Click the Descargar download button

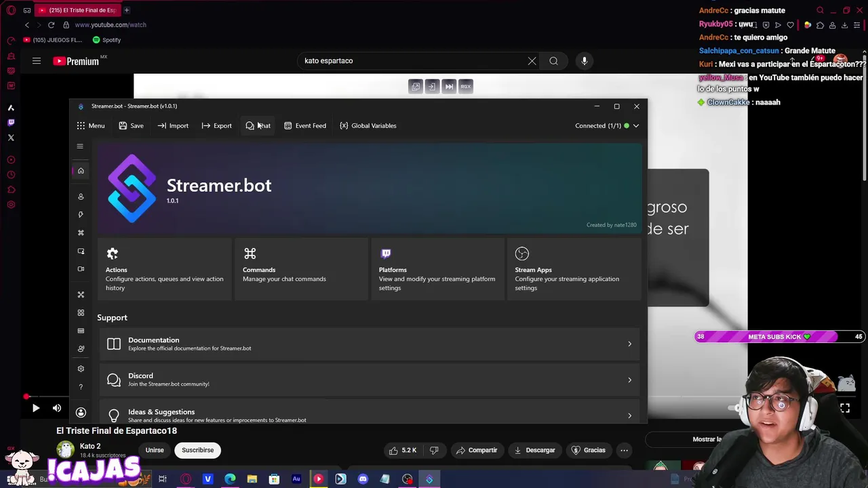pos(535,450)
